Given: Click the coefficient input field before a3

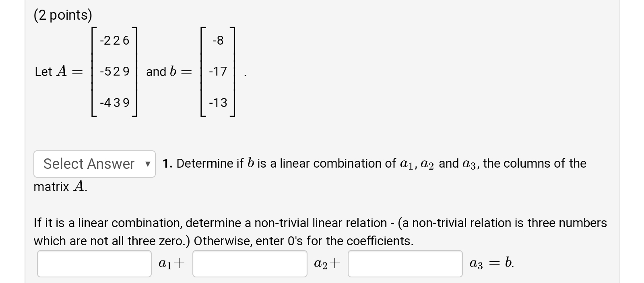Looking at the screenshot, I should coord(405,264).
